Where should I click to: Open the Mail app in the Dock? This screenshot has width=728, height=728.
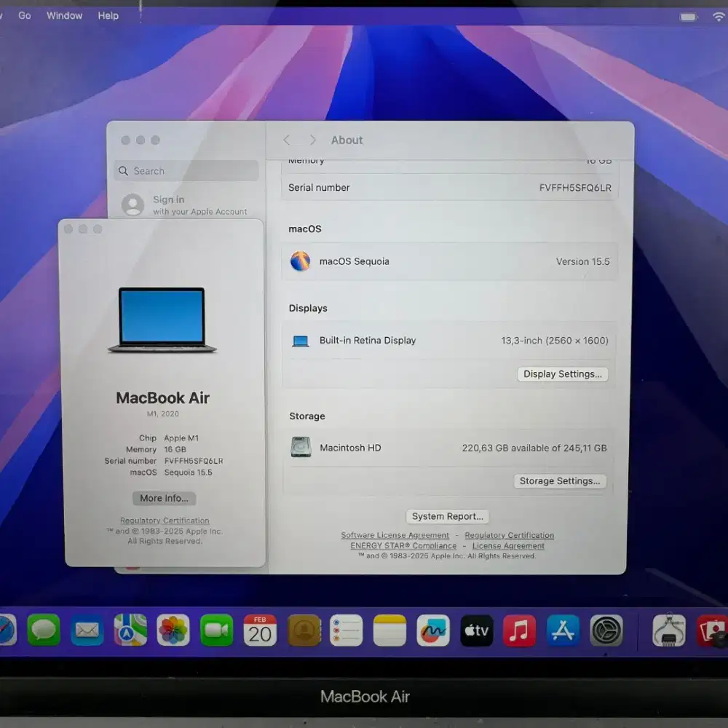[87, 630]
